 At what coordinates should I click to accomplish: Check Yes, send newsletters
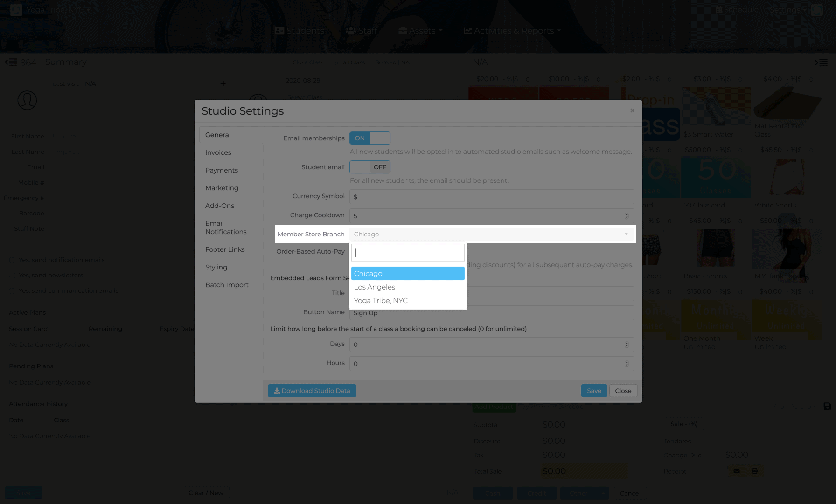coord(12,275)
